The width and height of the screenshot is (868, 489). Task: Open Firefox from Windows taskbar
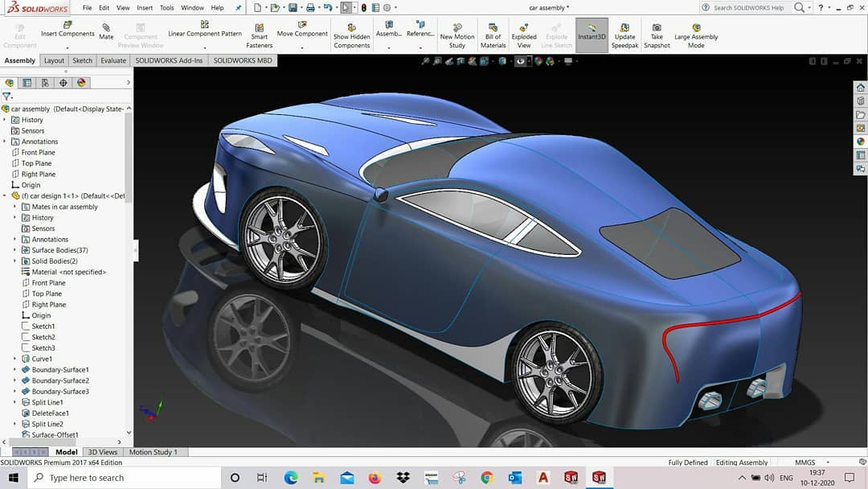coord(375,478)
